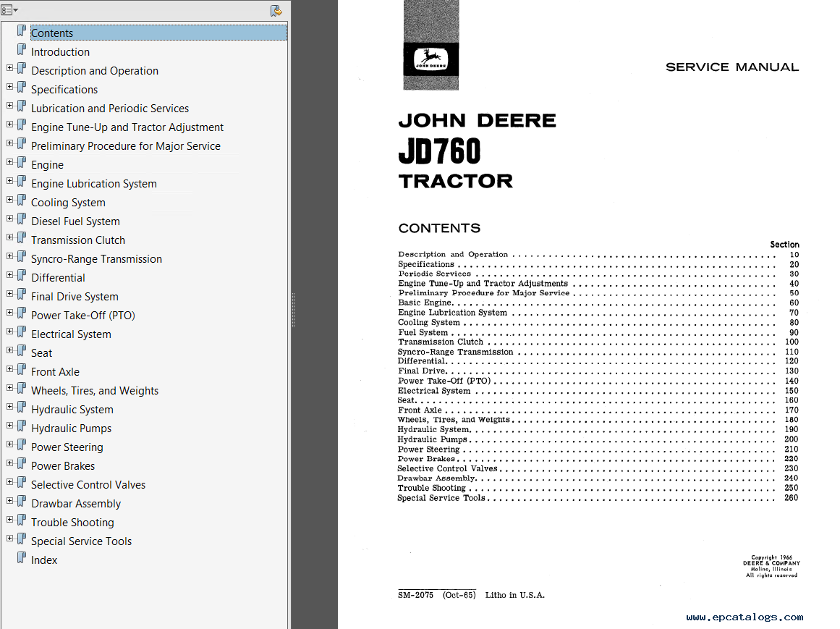Expand Preliminary Procedure for Major Service
The width and height of the screenshot is (840, 629).
coord(9,143)
